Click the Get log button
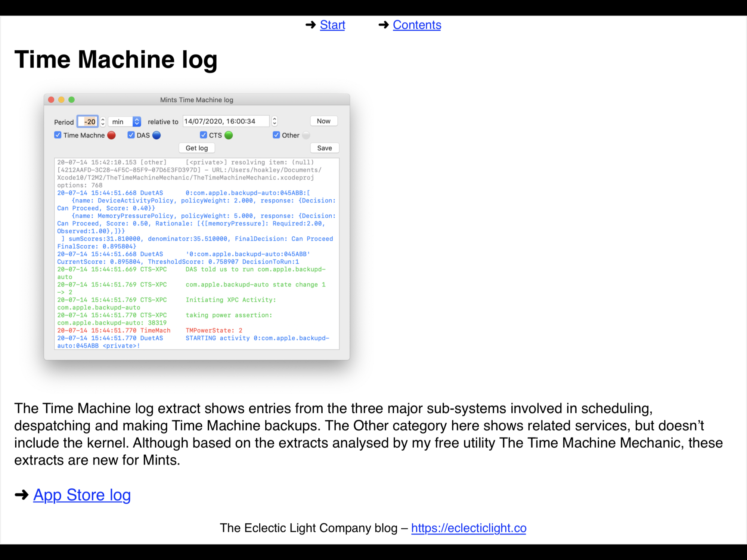747x560 pixels. coord(197,148)
